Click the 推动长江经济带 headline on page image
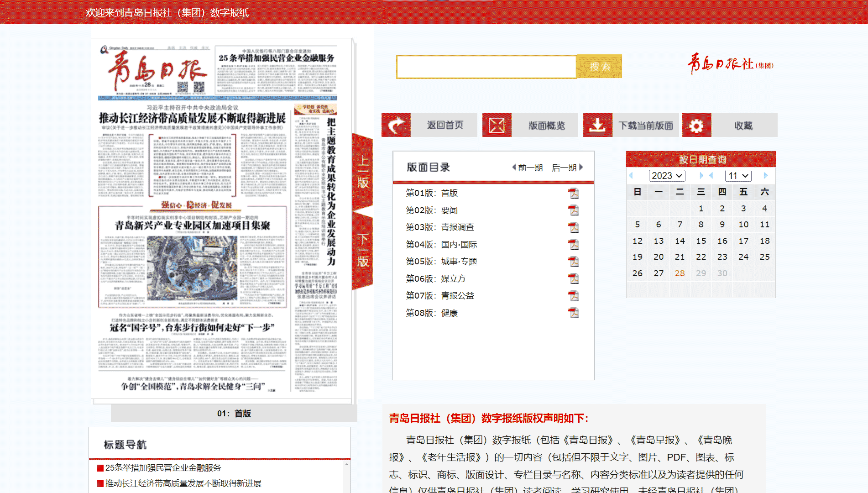The height and width of the screenshot is (493, 868). (192, 118)
